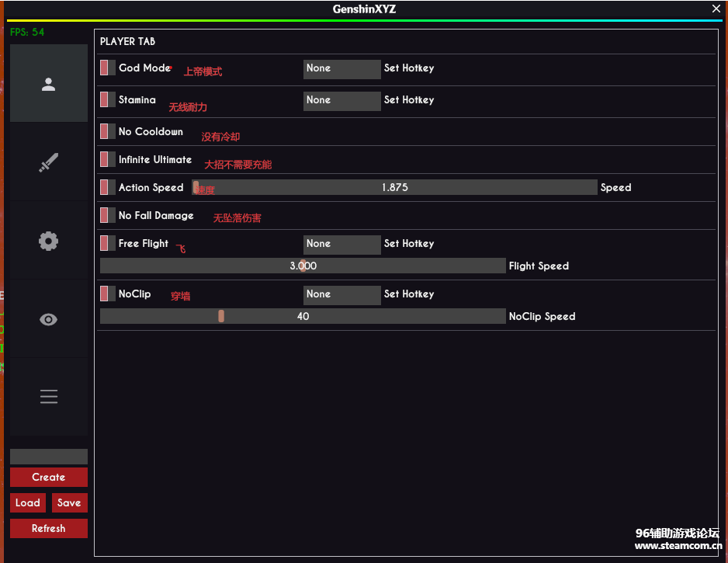Toggle the Action Speed checkbox
This screenshot has width=728, height=563.
pos(108,187)
